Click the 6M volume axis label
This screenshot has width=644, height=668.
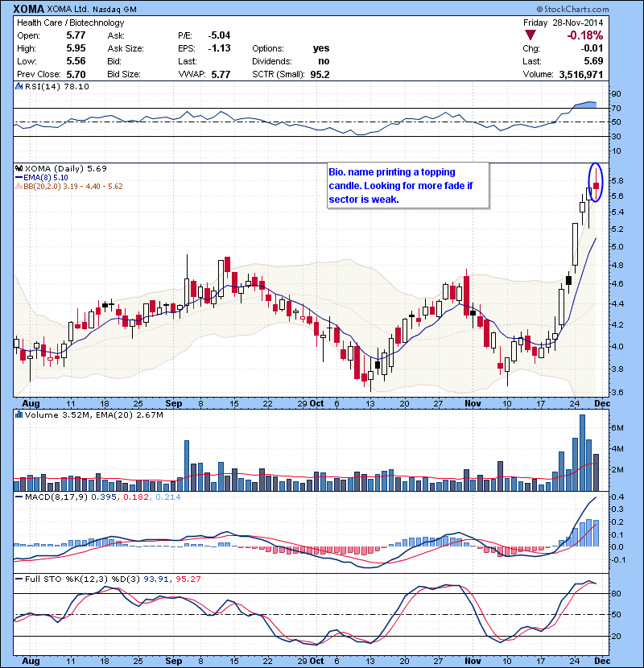pyautogui.click(x=617, y=427)
